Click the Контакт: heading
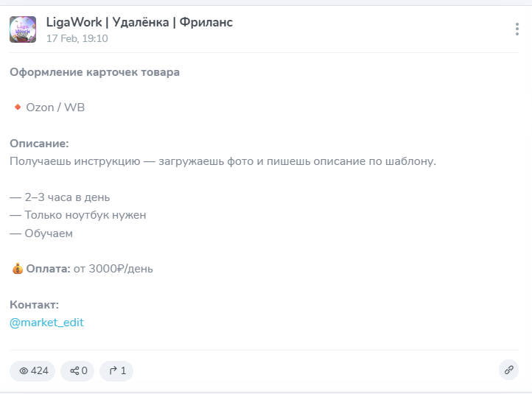 [x=35, y=305]
